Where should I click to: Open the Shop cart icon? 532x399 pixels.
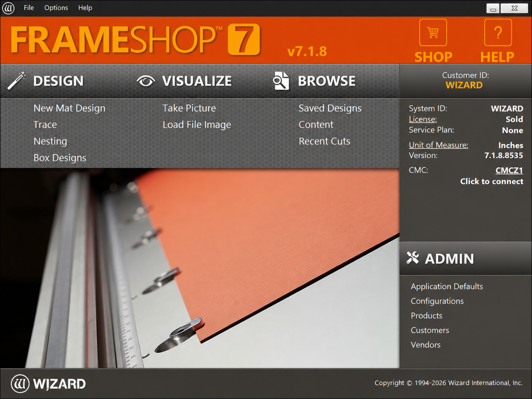pos(433,32)
